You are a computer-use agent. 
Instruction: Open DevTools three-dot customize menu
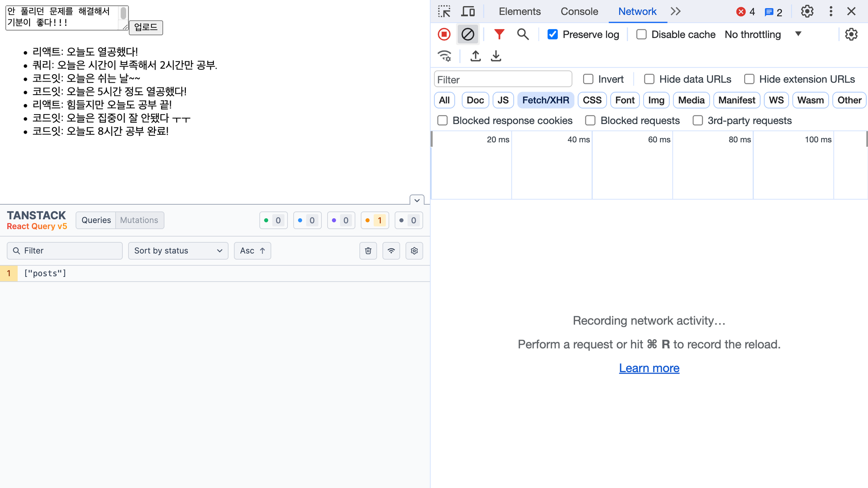click(x=831, y=11)
